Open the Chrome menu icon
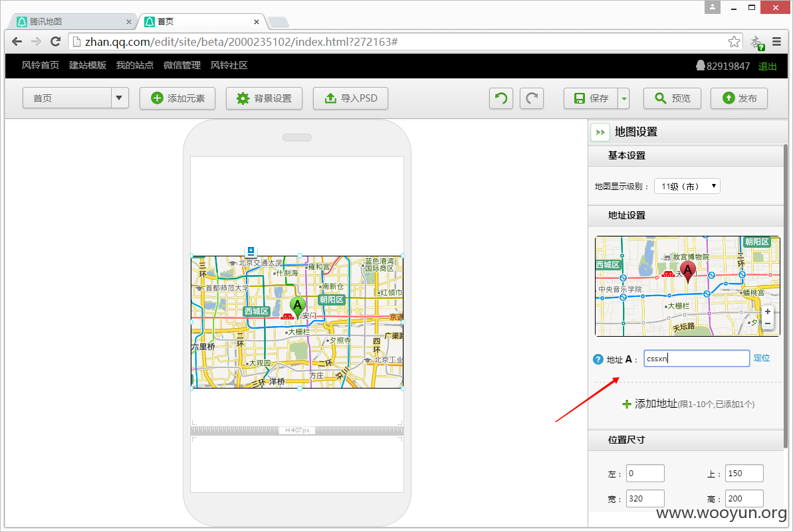The image size is (793, 532). pyautogui.click(x=777, y=42)
